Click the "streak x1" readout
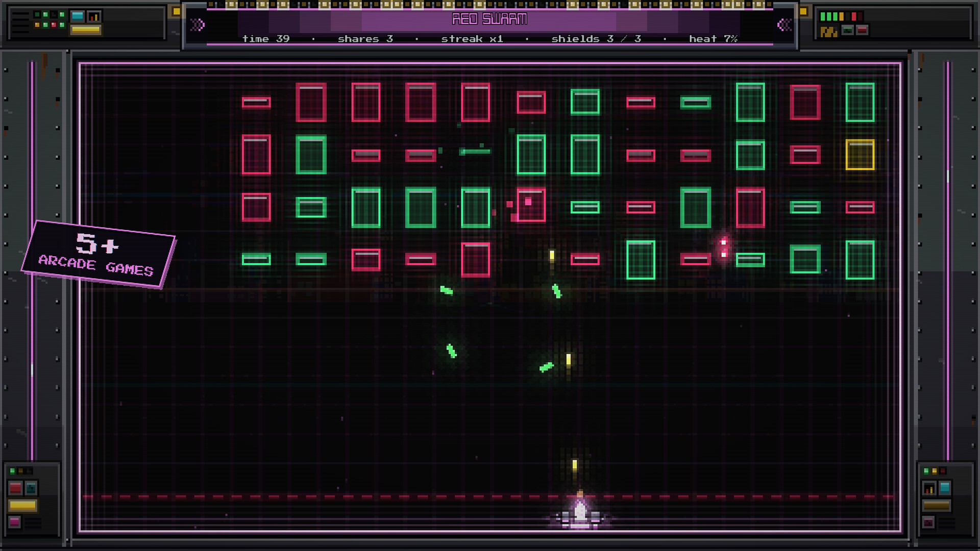Image resolution: width=980 pixels, height=551 pixels. (x=472, y=39)
